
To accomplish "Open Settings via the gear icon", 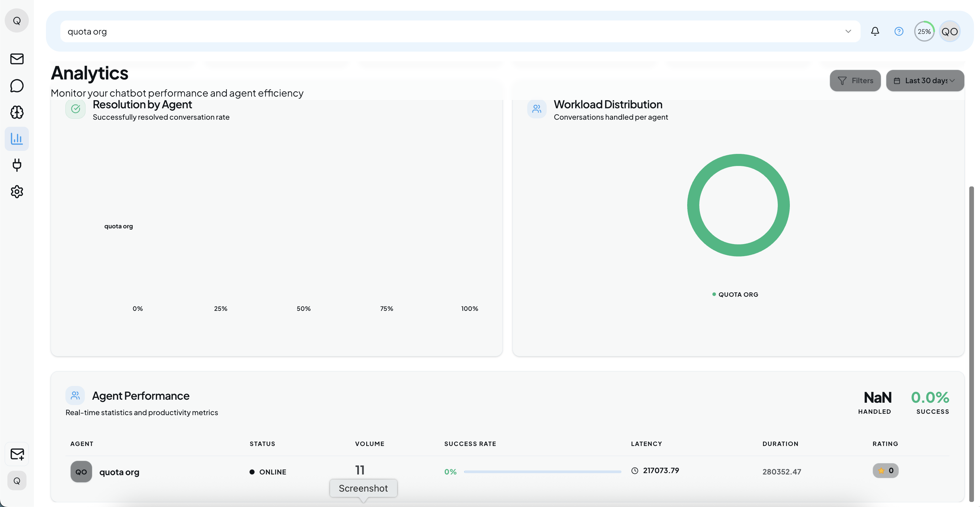I will pyautogui.click(x=17, y=192).
